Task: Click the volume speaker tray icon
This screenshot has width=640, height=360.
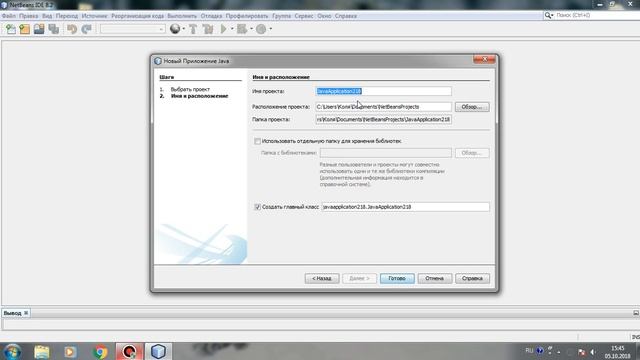Action: 593,352
